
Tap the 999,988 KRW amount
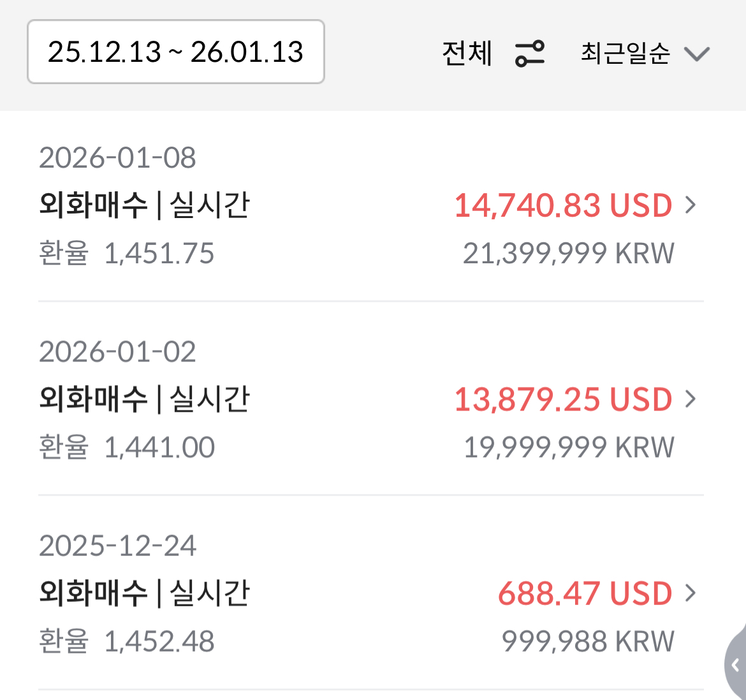tap(588, 641)
